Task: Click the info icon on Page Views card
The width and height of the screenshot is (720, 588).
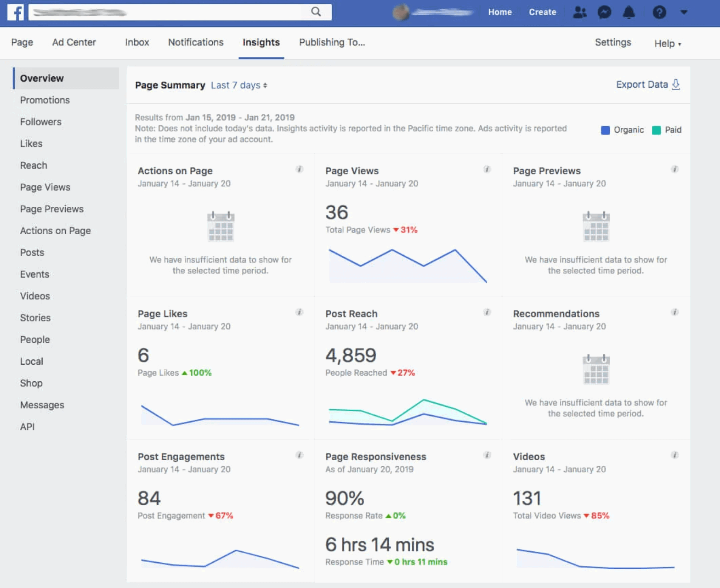Action: tap(487, 169)
